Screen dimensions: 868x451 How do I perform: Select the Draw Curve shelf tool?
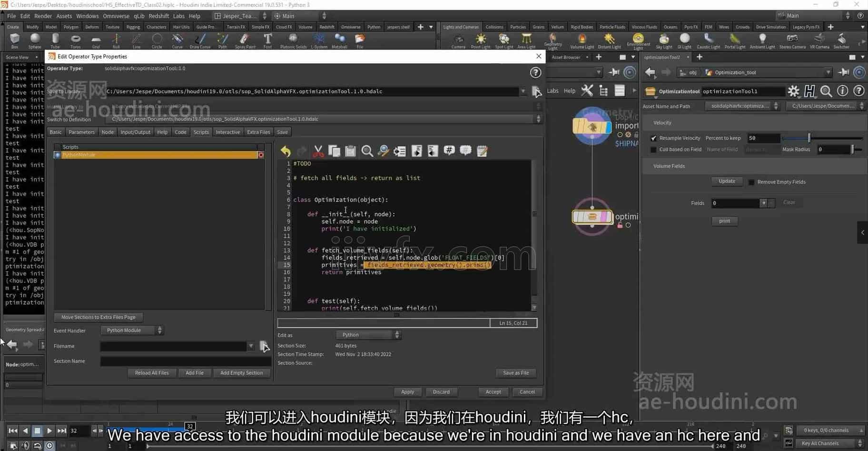200,40
